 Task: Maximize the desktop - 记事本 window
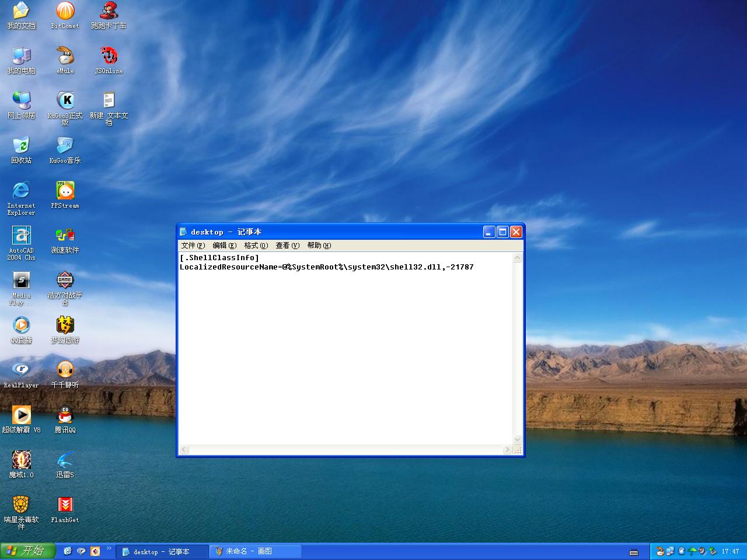[502, 232]
